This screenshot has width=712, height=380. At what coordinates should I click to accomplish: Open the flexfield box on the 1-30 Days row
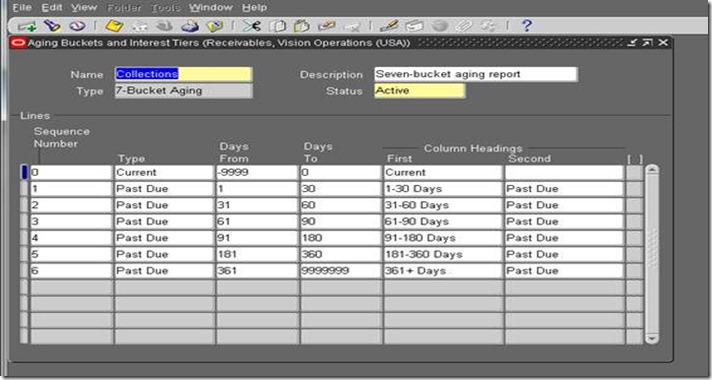click(x=634, y=189)
